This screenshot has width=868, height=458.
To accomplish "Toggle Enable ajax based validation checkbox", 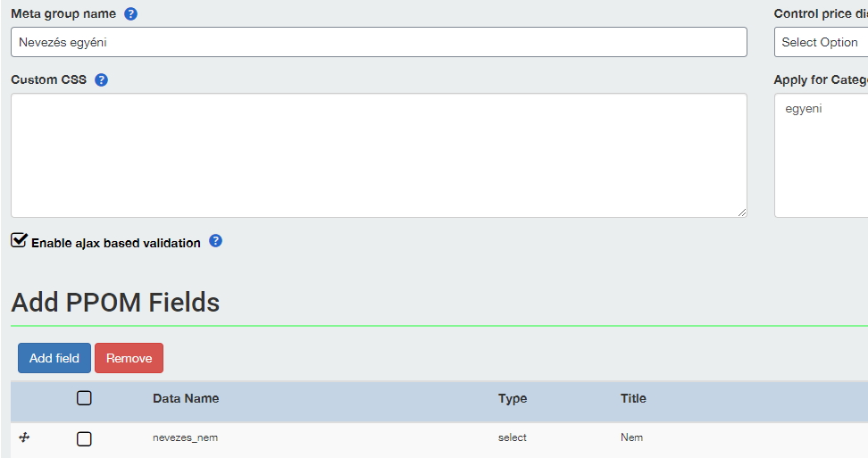I will 19,241.
